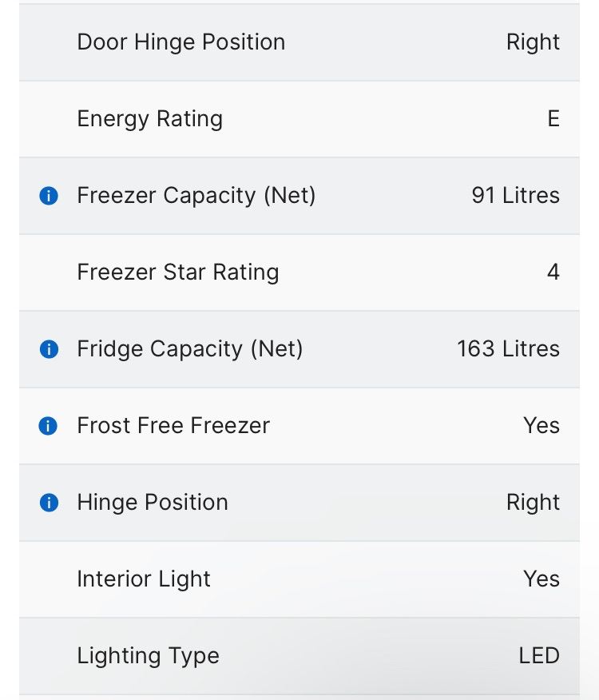This screenshot has width=599, height=700.
Task: Tap the Frost Free Freezer info icon
Action: pyautogui.click(x=49, y=426)
